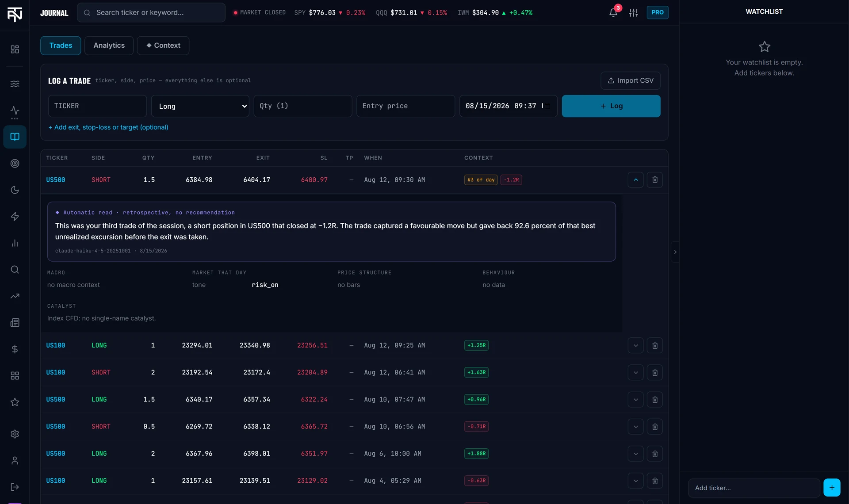Switch to the Analytics tab
The height and width of the screenshot is (504, 849).
pos(109,46)
